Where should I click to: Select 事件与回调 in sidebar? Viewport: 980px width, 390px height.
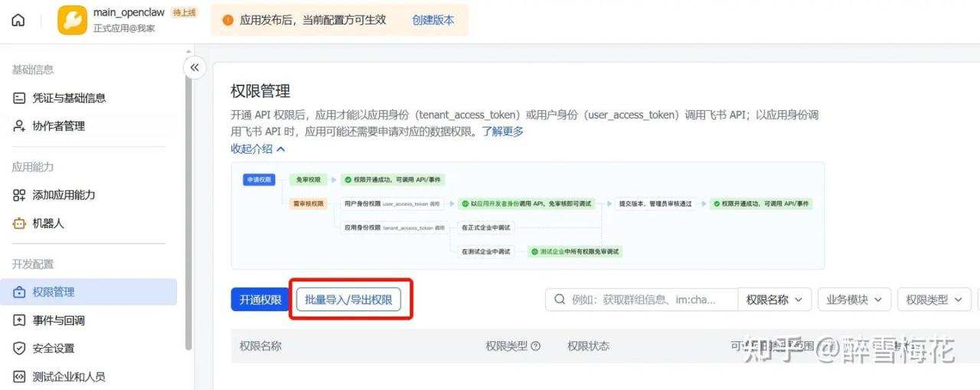click(58, 320)
